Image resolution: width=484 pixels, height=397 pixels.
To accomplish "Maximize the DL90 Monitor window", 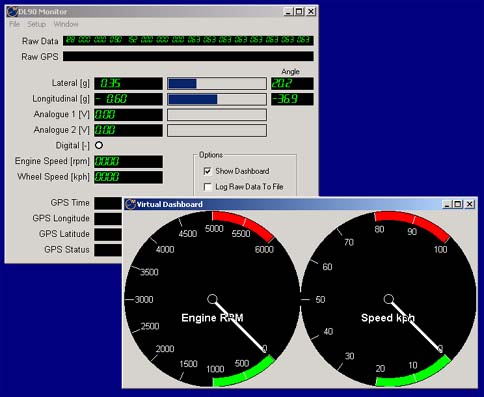I will (299, 12).
